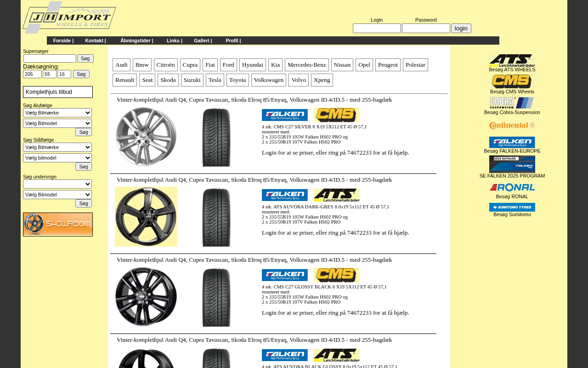Screen dimensions: 588x368
Task: Click Falken logo in ATS Auvora Black Glossy listing
Action: click(285, 355)
